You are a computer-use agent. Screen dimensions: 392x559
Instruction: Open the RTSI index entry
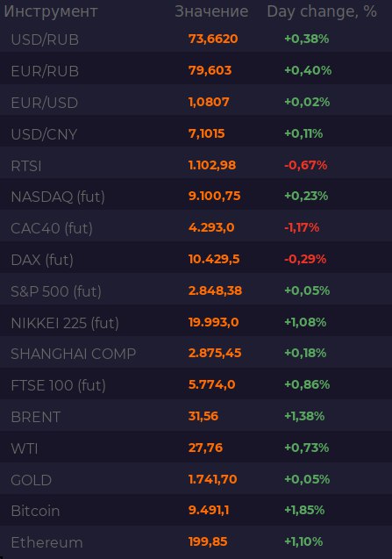(196, 165)
